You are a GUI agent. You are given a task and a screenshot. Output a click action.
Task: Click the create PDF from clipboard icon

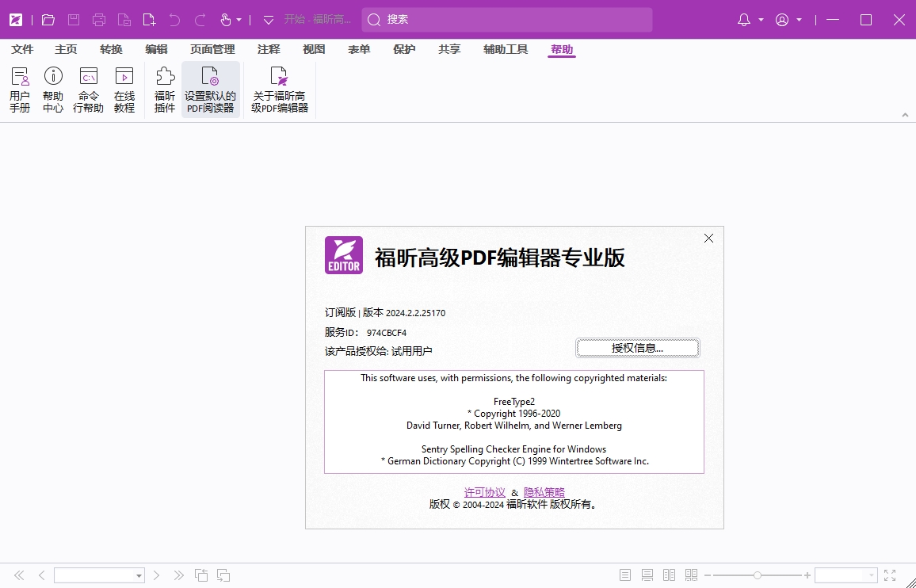[x=124, y=20]
